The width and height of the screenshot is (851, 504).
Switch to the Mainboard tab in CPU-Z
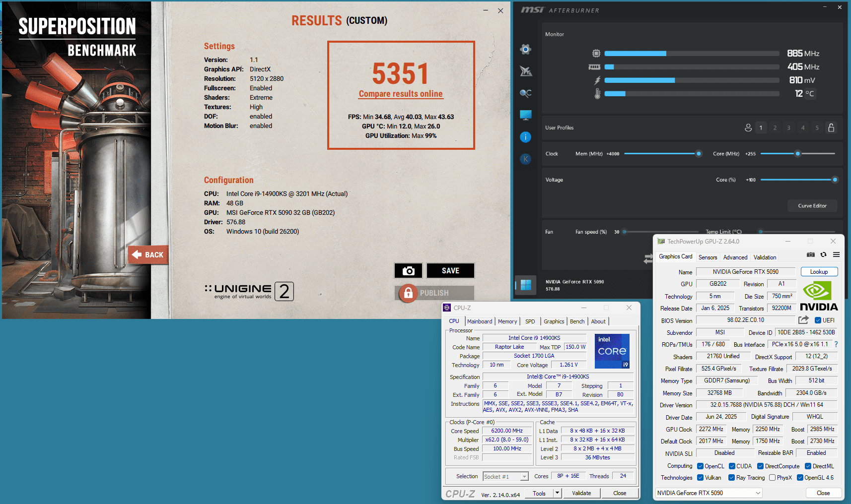(479, 321)
